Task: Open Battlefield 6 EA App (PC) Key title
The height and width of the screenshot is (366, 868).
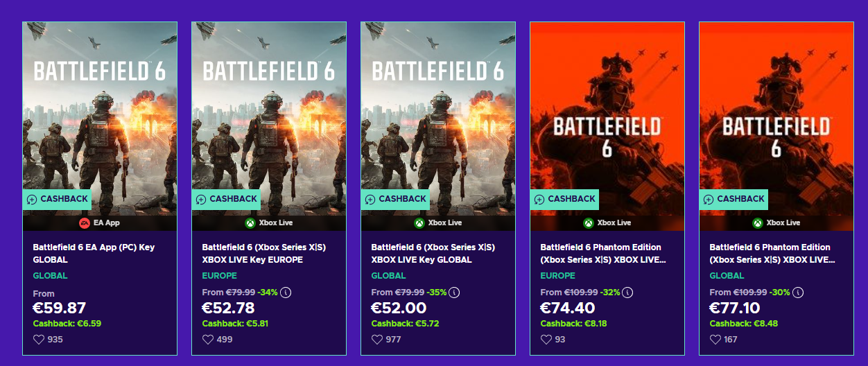Action: [94, 253]
